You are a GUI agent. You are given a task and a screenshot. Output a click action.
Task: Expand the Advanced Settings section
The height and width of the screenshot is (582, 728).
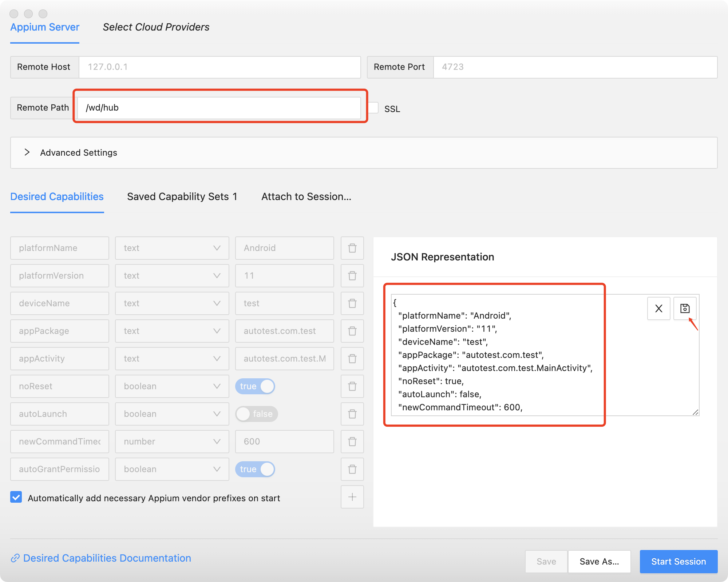click(x=78, y=153)
